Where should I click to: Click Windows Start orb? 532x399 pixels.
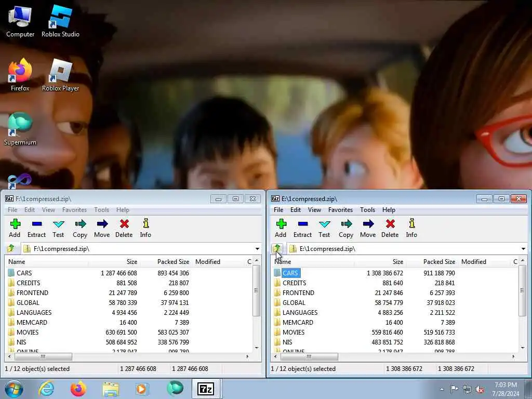click(x=14, y=389)
